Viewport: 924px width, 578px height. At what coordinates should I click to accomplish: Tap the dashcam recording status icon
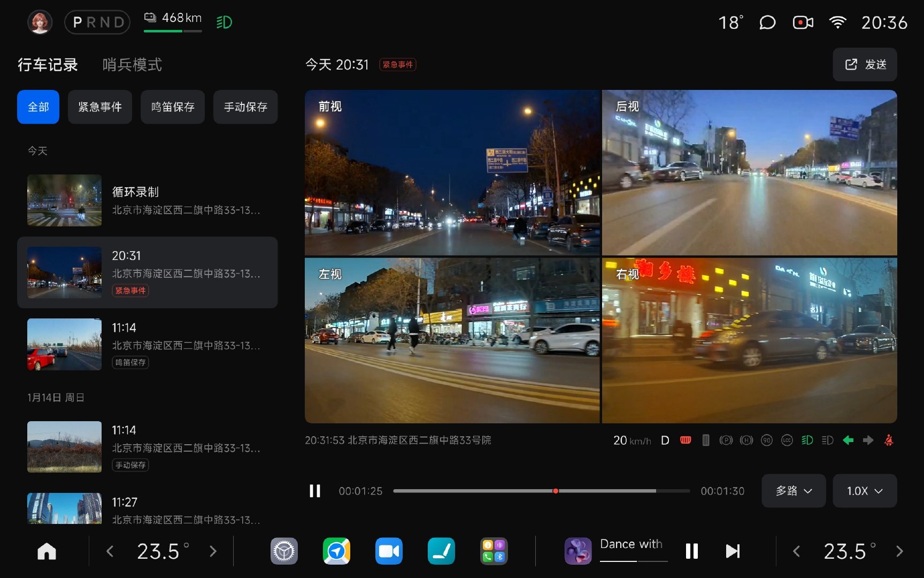[803, 22]
